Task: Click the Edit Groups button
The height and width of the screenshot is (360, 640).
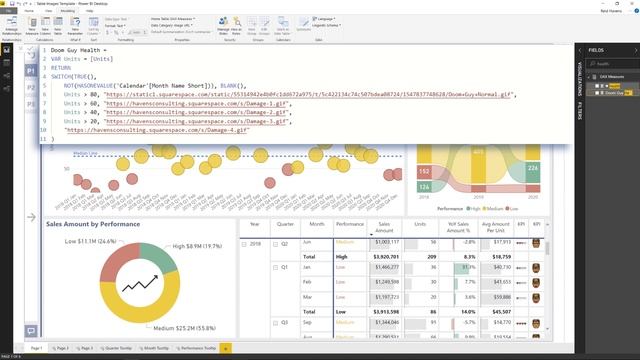Action: point(264,26)
